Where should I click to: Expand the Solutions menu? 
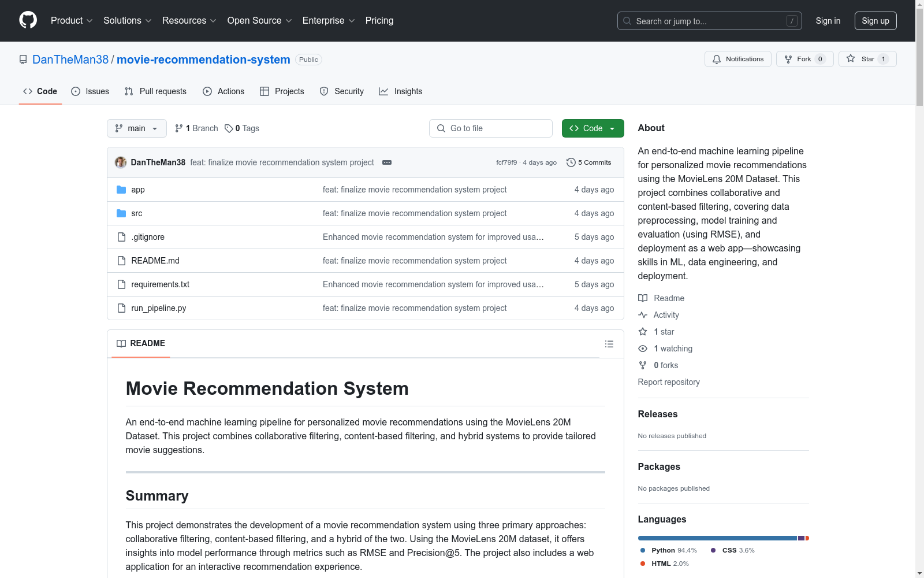128,20
